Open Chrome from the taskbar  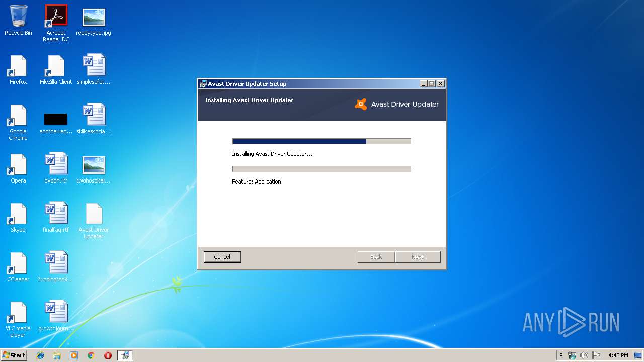(x=91, y=355)
